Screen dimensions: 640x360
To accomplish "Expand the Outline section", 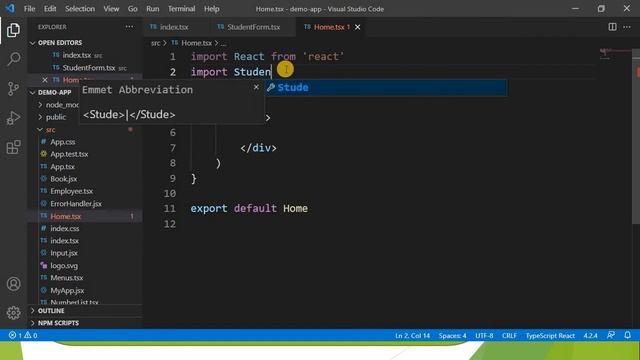I will (x=85, y=311).
